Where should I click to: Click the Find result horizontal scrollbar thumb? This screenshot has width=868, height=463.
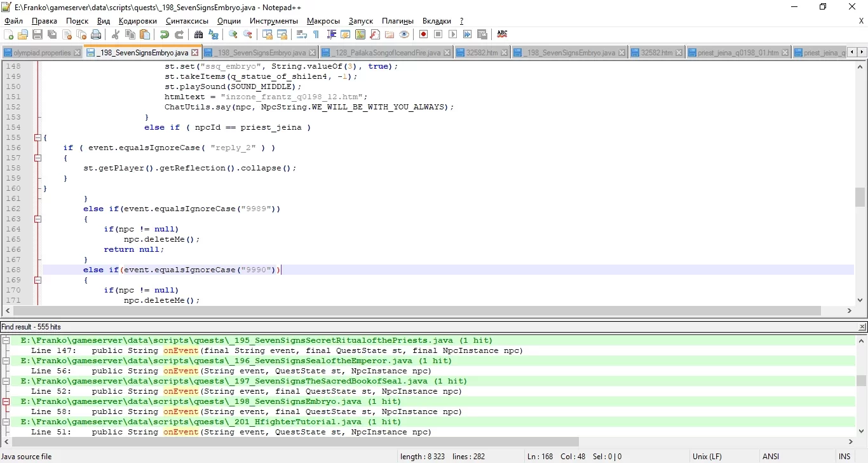[295, 441]
